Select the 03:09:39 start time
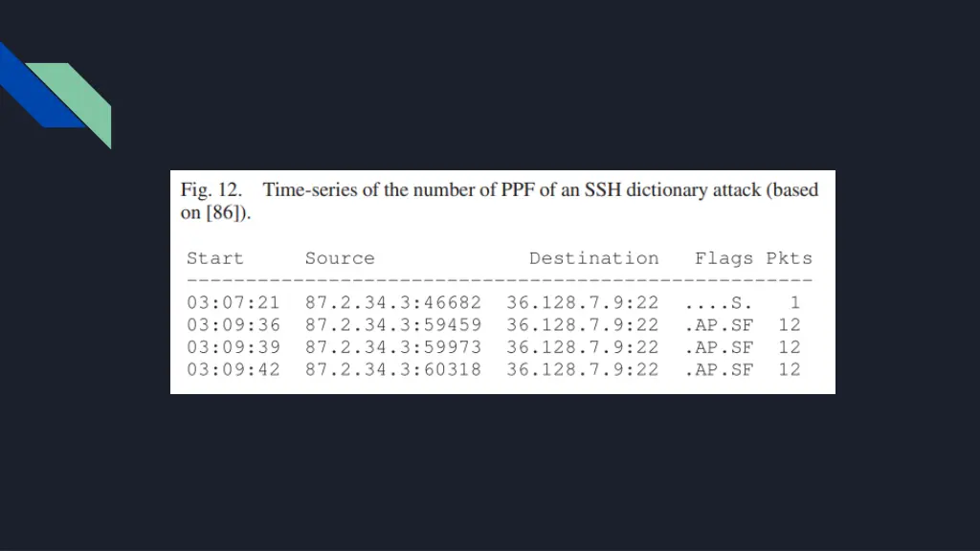 234,347
